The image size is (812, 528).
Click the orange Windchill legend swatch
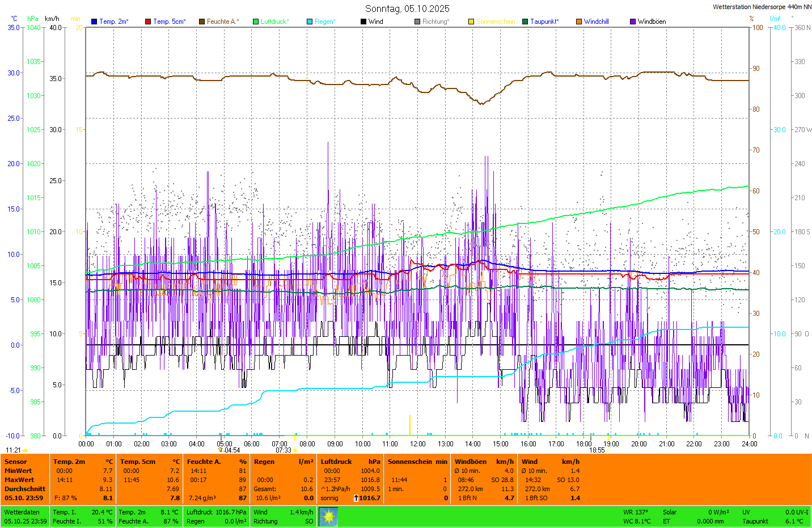(579, 22)
